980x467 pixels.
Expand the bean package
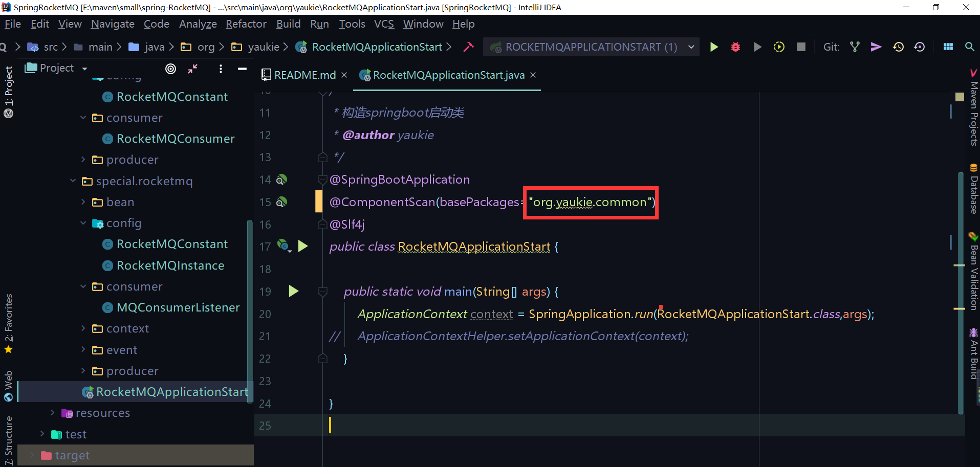83,202
